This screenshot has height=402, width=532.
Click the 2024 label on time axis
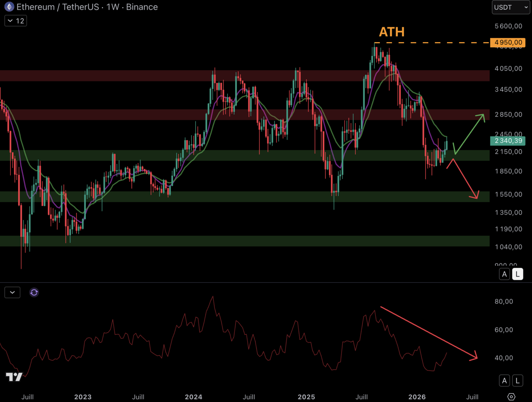[193, 397]
